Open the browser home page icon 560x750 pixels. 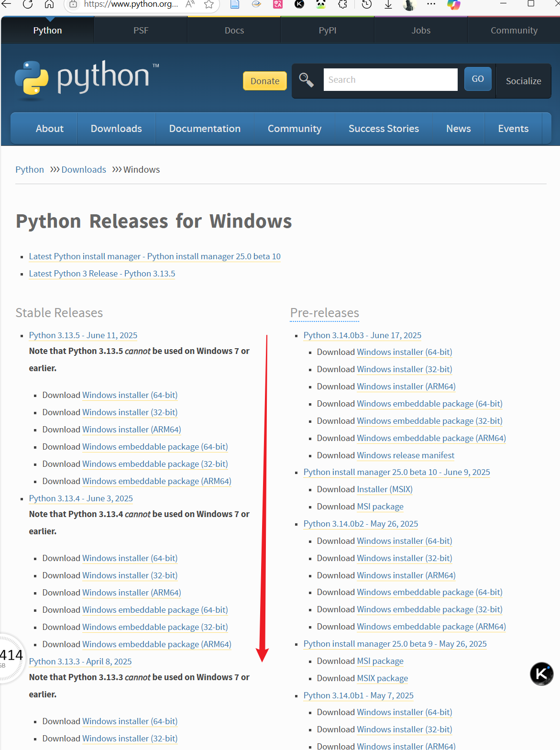point(49,4)
